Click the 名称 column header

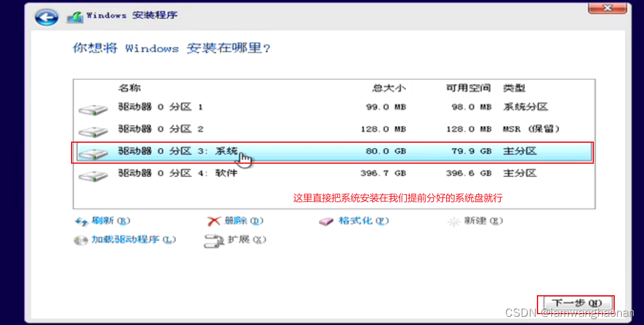click(129, 88)
